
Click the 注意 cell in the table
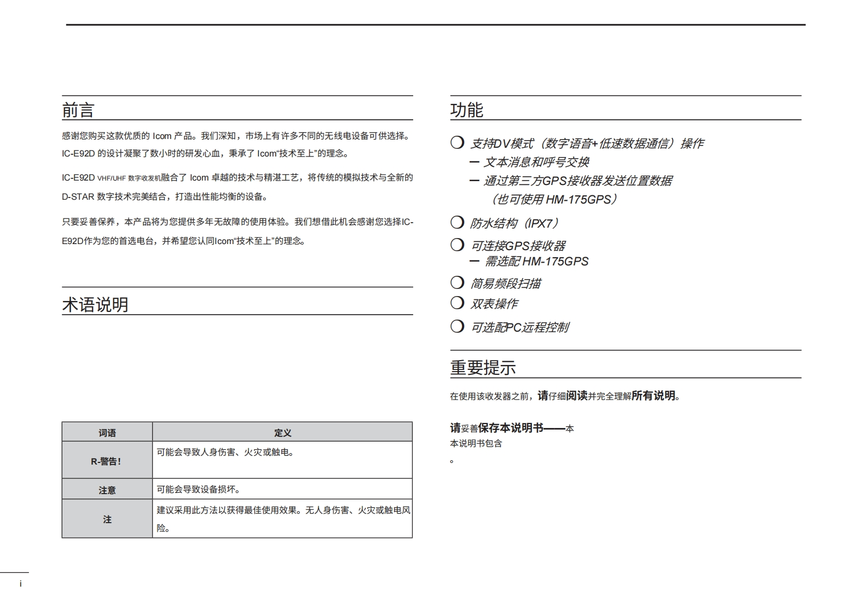[107, 490]
